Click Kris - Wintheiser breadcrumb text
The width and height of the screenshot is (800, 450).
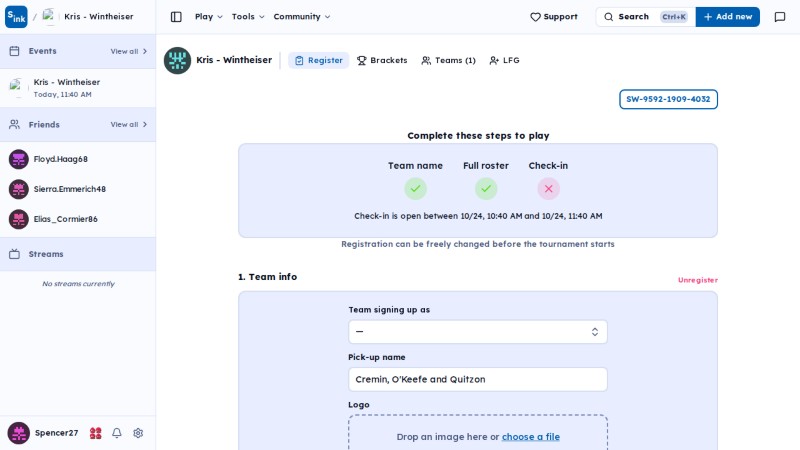98,17
